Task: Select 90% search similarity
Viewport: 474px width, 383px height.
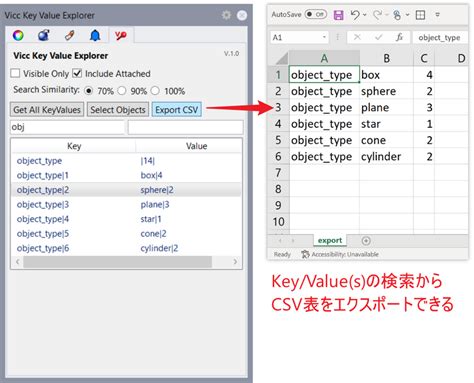Action: [x=122, y=91]
